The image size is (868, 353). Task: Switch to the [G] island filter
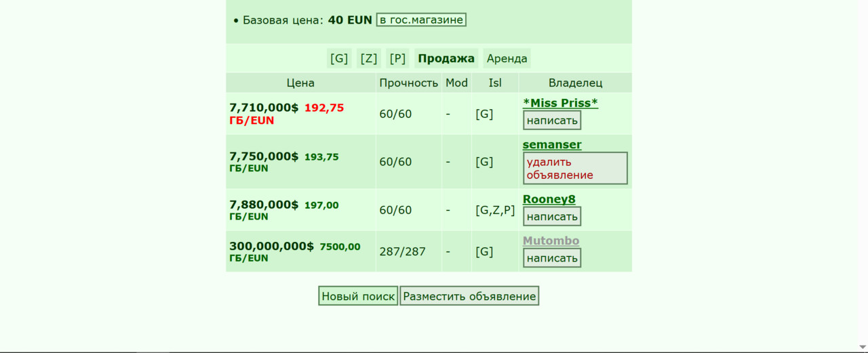[339, 58]
